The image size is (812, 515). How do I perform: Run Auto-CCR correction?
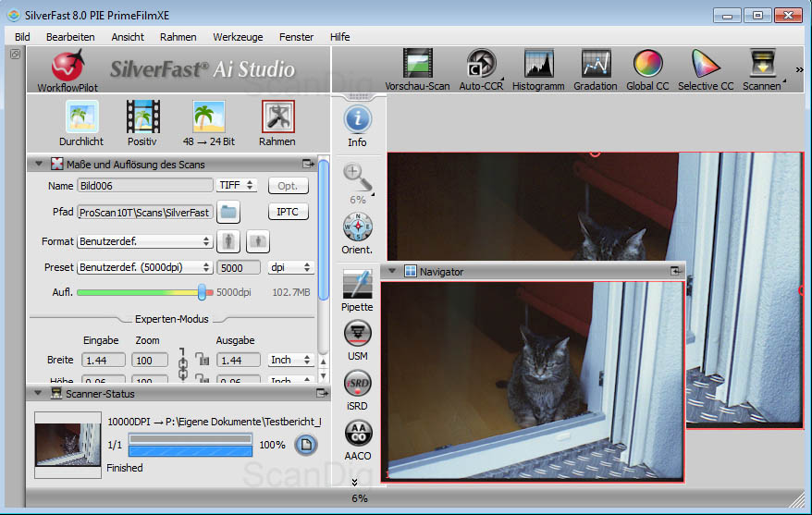tap(481, 70)
